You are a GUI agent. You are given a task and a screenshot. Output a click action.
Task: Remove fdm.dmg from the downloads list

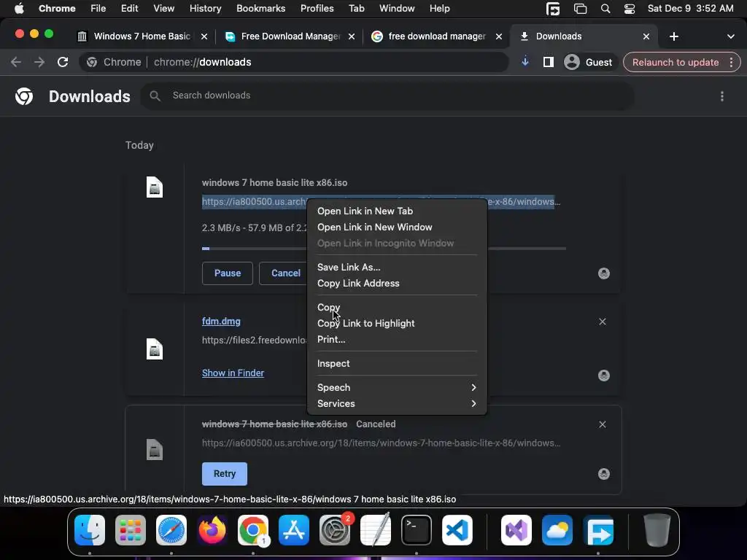coord(602,322)
